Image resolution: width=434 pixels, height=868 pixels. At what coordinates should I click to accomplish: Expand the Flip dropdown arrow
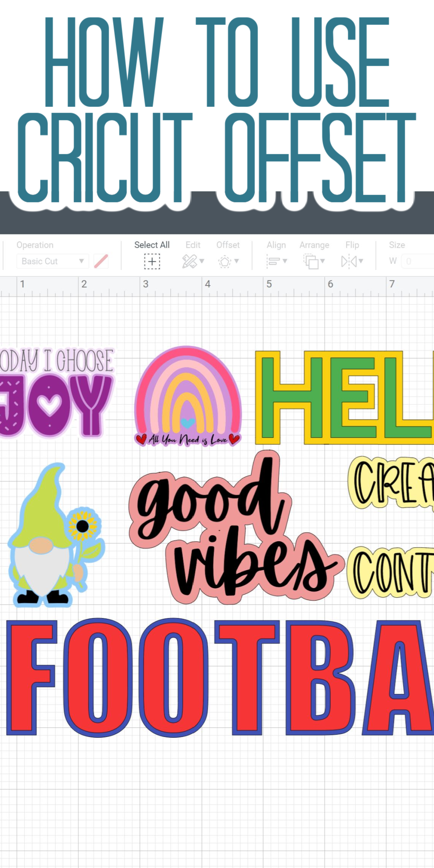(361, 261)
